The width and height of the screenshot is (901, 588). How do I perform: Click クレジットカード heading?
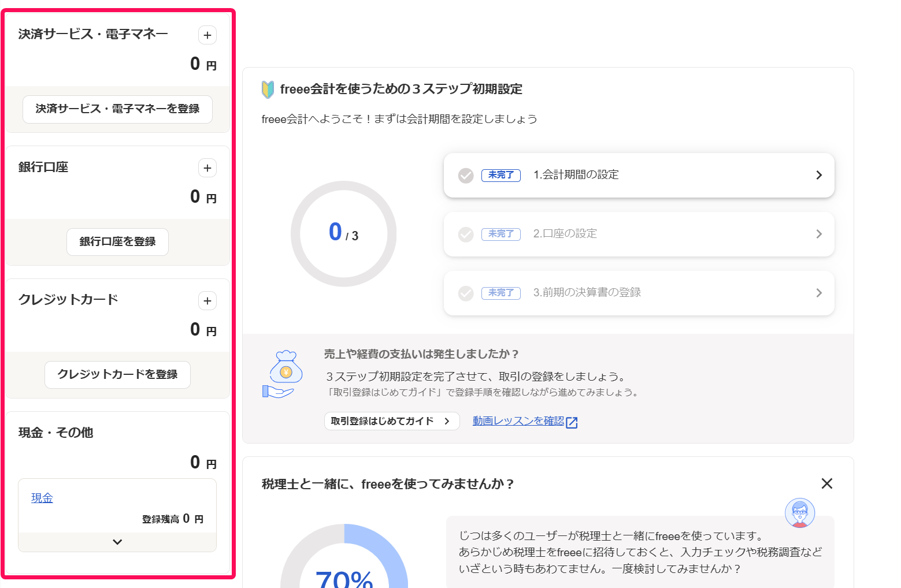68,300
